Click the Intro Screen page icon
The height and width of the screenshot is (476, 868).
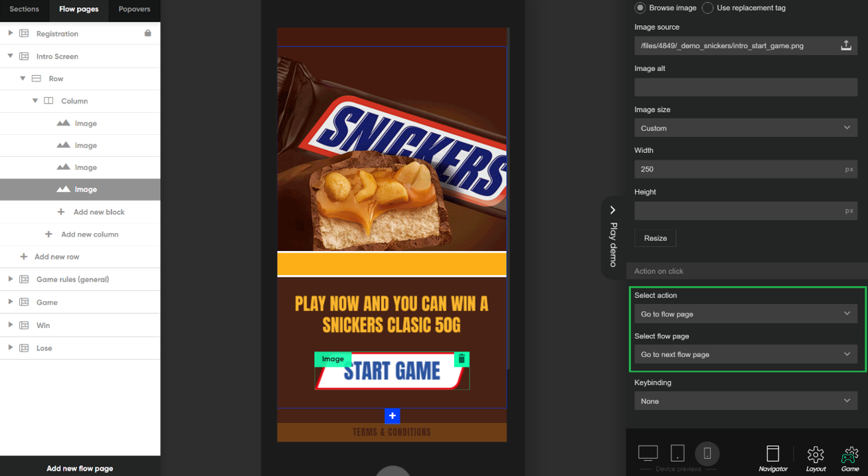[24, 56]
